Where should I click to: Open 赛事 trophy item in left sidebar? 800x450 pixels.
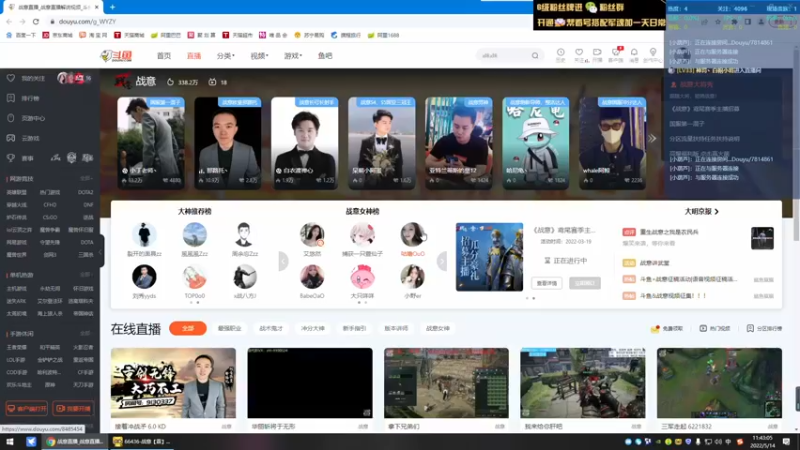[x=20, y=158]
